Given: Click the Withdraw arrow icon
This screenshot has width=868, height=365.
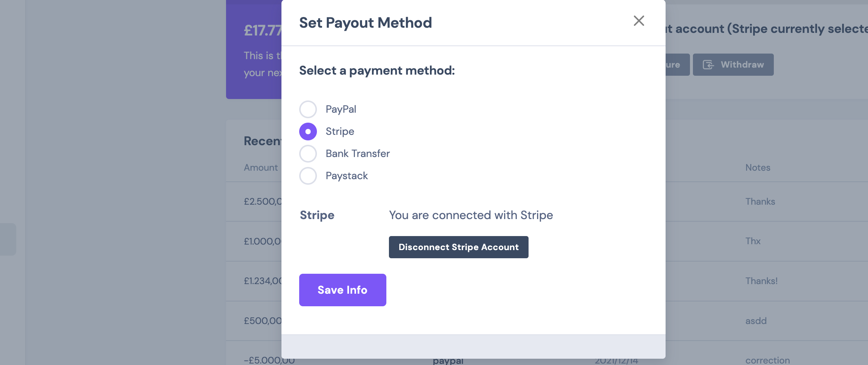Looking at the screenshot, I should click(x=708, y=65).
